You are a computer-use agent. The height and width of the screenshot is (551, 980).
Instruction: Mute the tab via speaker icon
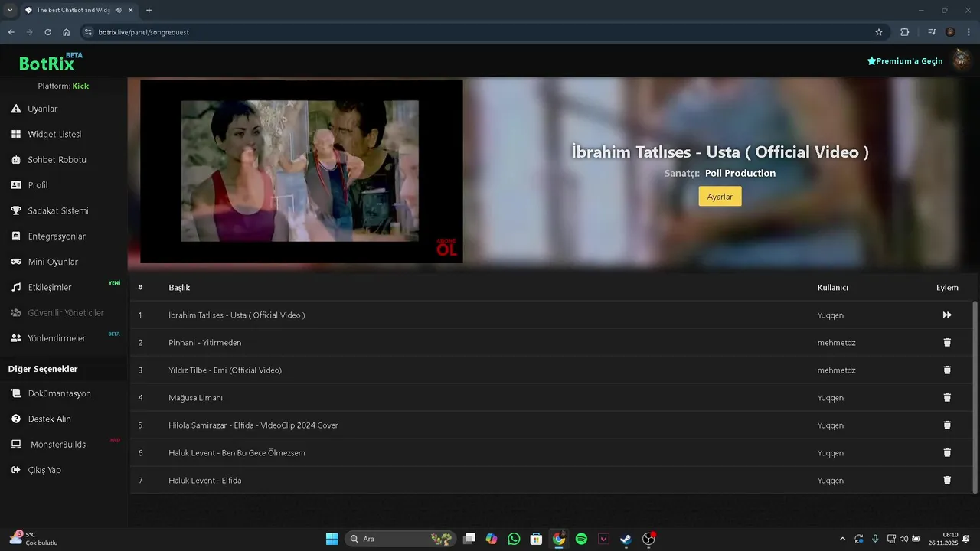(119, 11)
